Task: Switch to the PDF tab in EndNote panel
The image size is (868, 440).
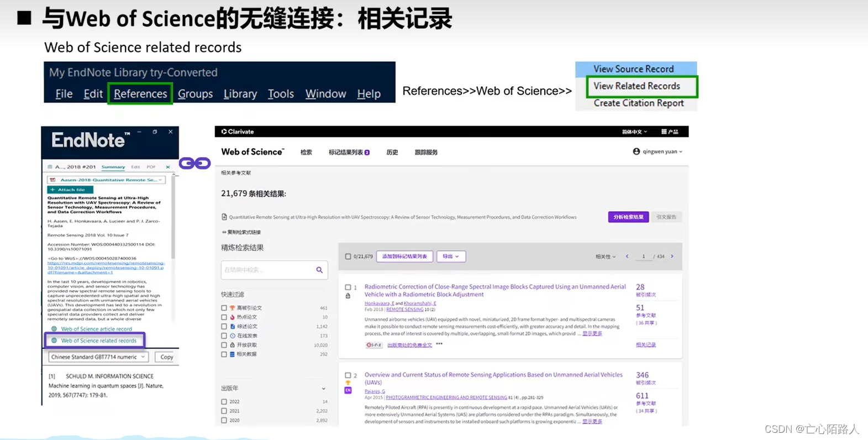Action: (151, 167)
